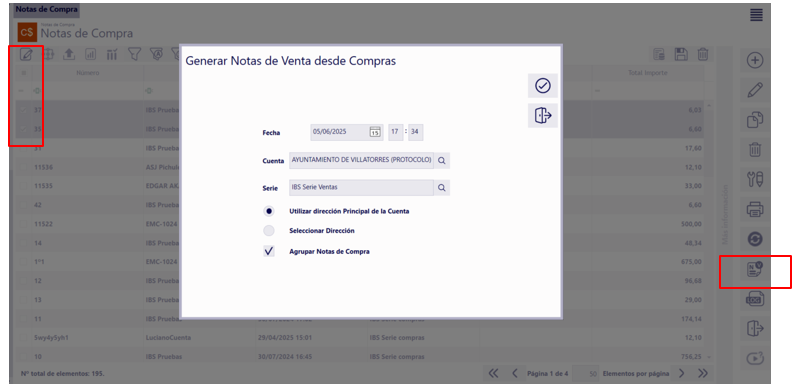Refresh the list with the circular arrows icon
Viewport: 793px width, 385px height.
755,239
